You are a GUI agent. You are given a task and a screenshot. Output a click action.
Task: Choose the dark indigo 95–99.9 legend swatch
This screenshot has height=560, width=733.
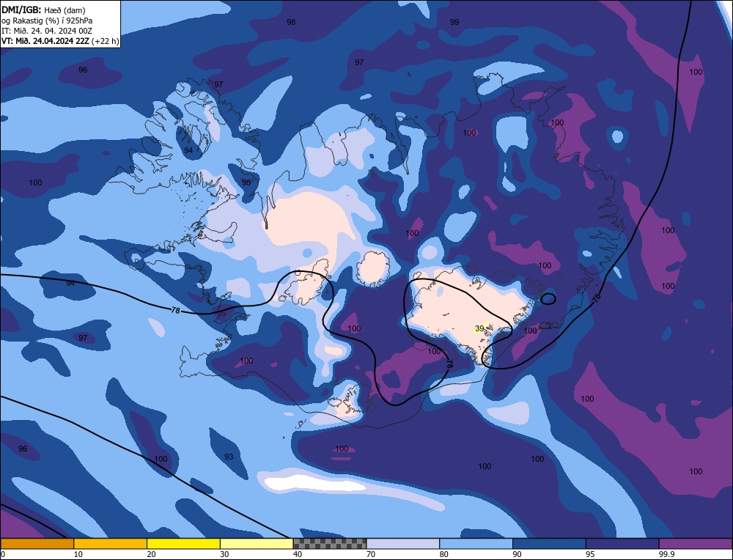pos(622,544)
